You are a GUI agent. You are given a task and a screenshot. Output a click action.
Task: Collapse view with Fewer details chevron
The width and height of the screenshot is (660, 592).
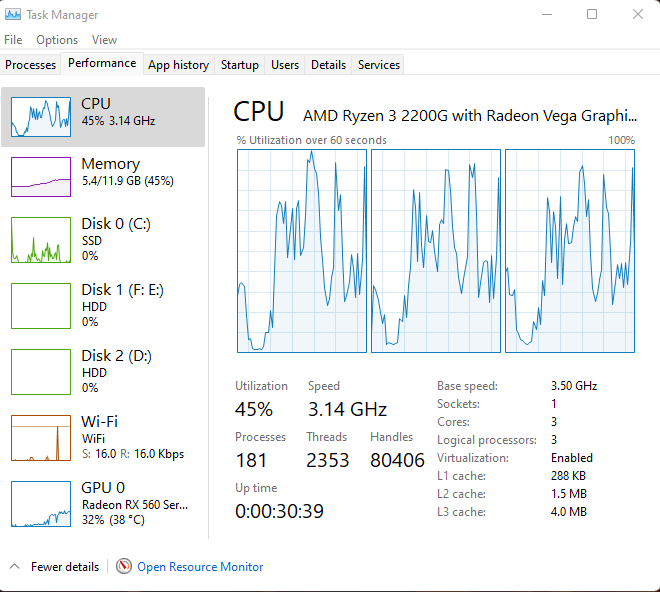click(14, 566)
